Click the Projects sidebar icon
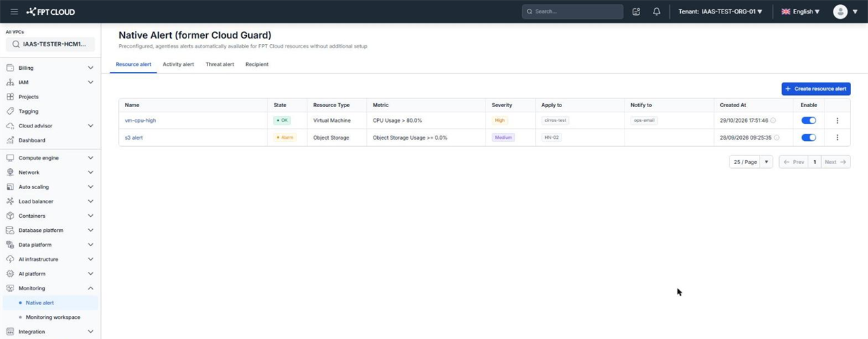Screen dimensions: 868x339 (10, 97)
